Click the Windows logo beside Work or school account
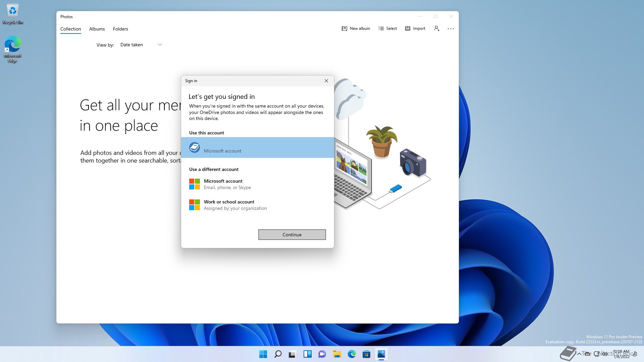Viewport: 644px width, 362px height. 195,205
